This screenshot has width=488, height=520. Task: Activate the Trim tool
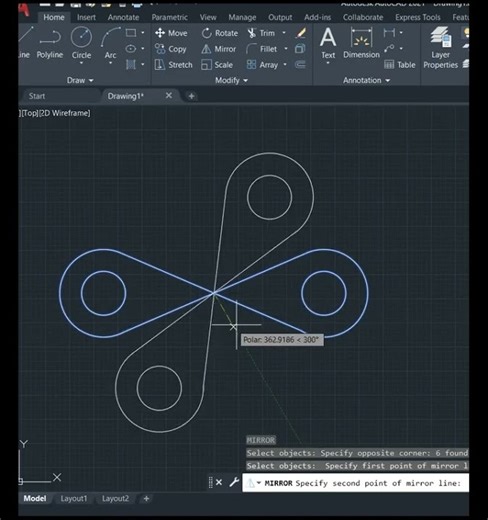click(x=261, y=33)
